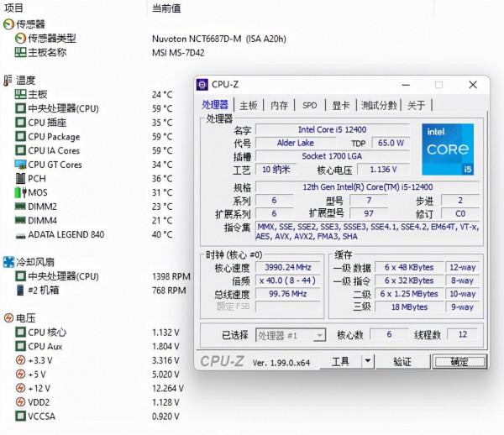
Task: Click the 主板名称 motherboard icon
Action: [20, 52]
